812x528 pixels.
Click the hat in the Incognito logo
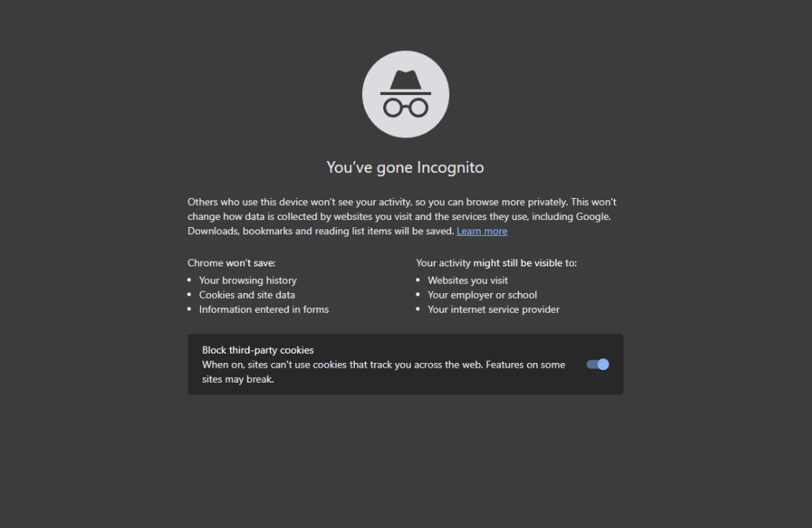tap(405, 82)
